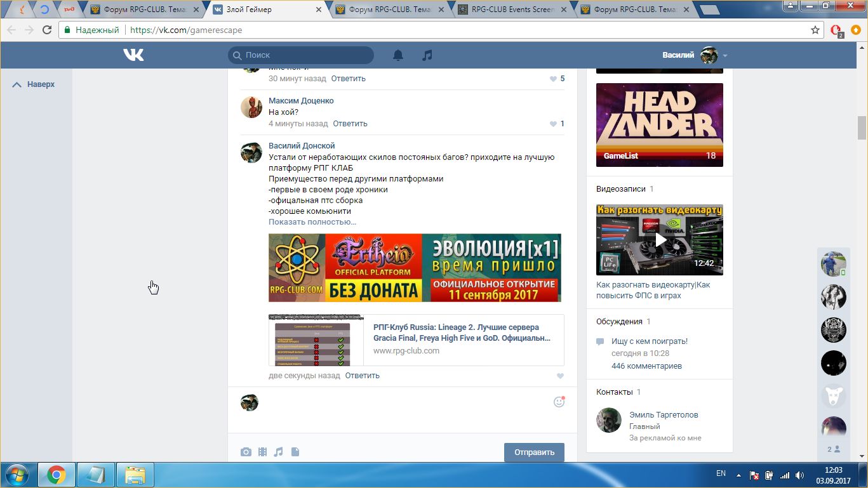Screen dimensions: 868x488
Task: Open the Ertheia banner image
Action: pos(415,268)
